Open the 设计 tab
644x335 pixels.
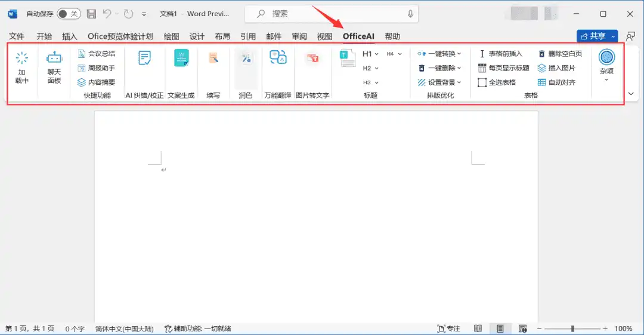pyautogui.click(x=197, y=36)
